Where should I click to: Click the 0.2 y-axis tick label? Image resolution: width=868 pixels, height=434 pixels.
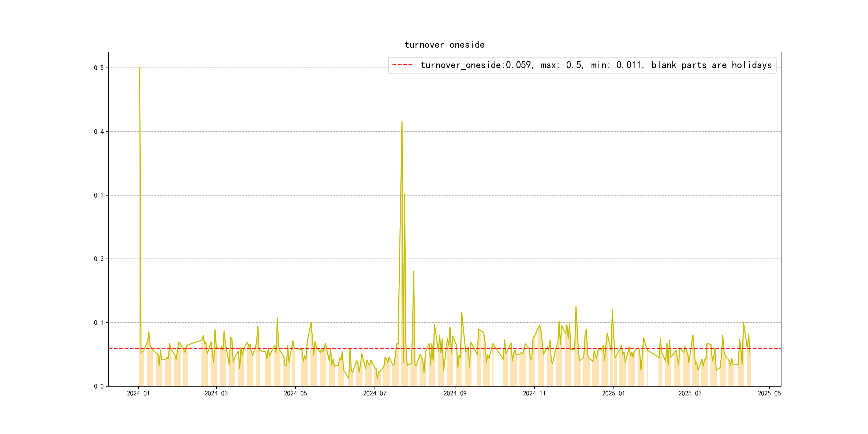(x=99, y=259)
